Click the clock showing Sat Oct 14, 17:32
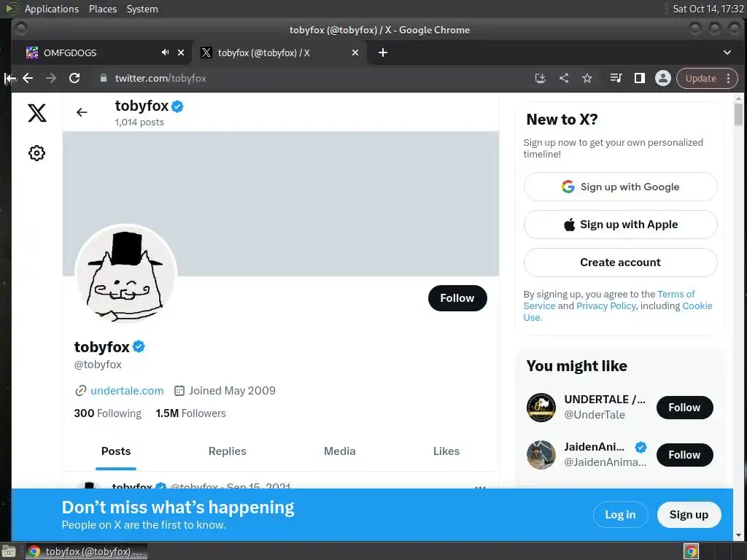747x560 pixels. click(x=708, y=9)
